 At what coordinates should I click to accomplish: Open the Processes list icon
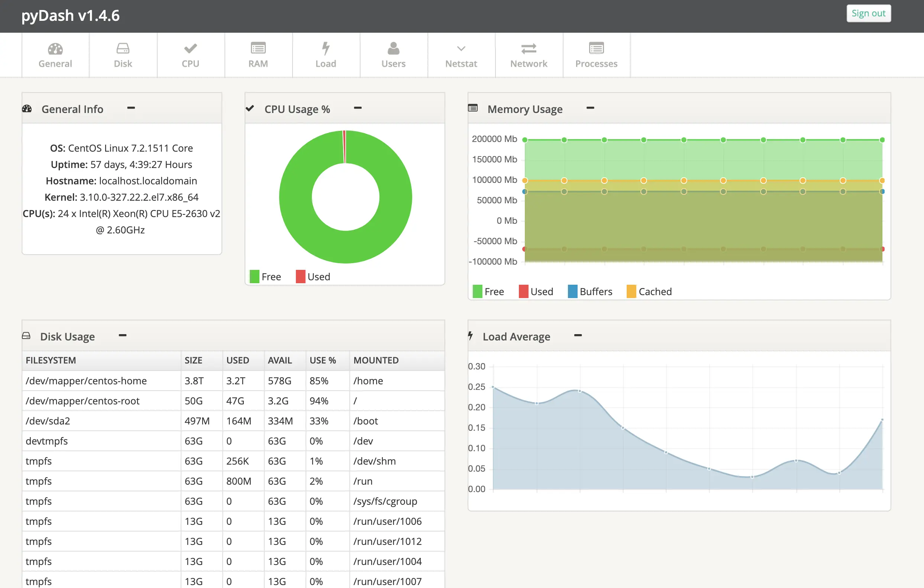point(596,49)
